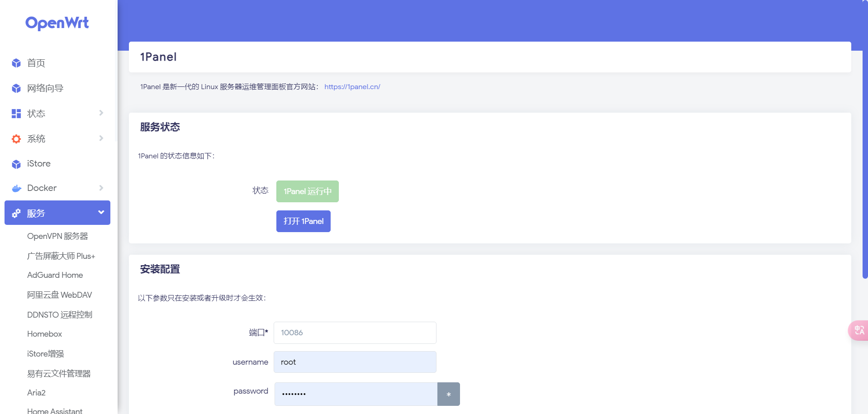This screenshot has height=414, width=868.
Task: Click the cube icon beside 网络向导
Action: [16, 88]
